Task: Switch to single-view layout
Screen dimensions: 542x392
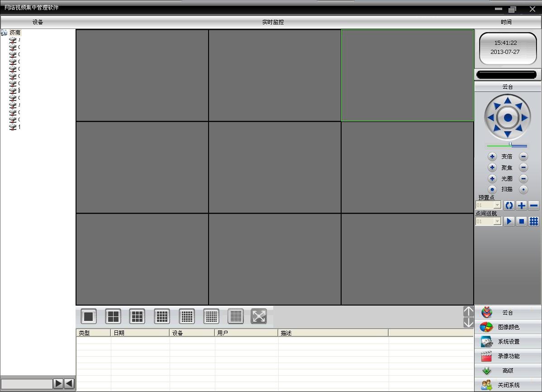Action: click(x=89, y=316)
